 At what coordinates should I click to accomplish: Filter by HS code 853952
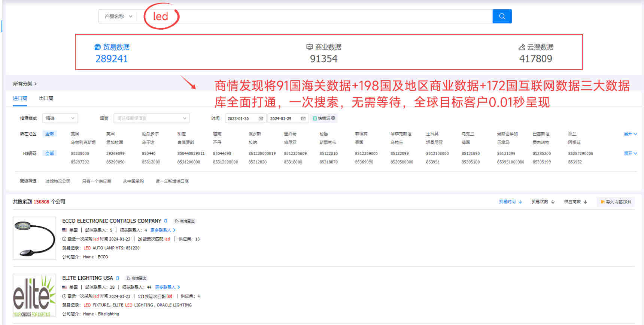click(575, 162)
